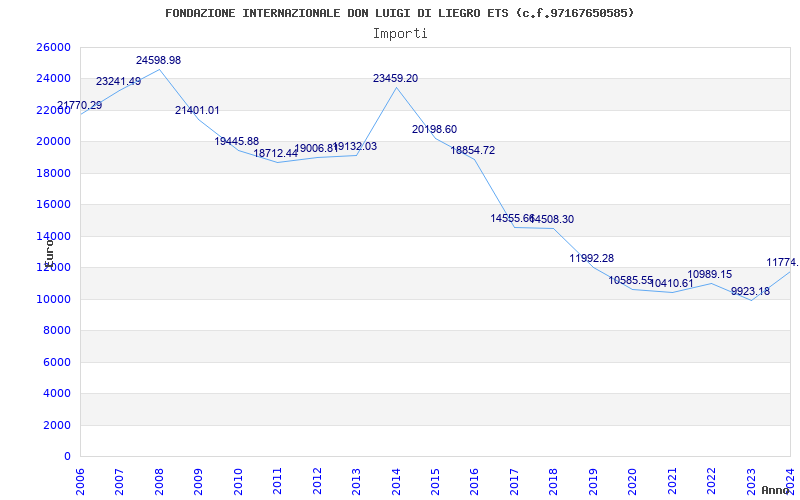The width and height of the screenshot is (800, 500).
Task: Click y-axis value 2000
Action: (x=57, y=425)
